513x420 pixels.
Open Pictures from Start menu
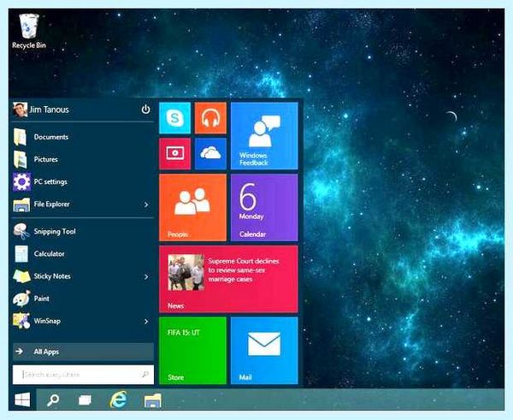click(x=82, y=159)
